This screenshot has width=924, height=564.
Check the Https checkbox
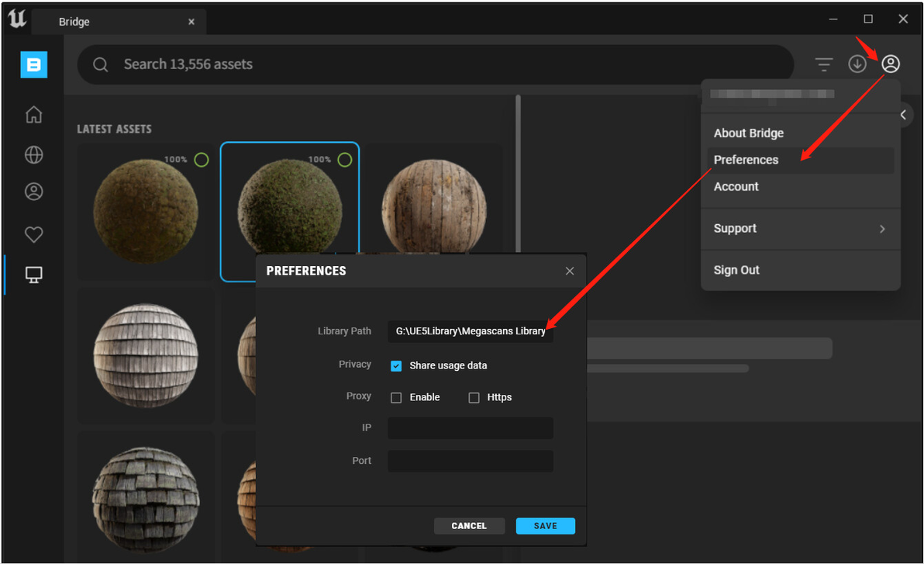[x=474, y=398]
